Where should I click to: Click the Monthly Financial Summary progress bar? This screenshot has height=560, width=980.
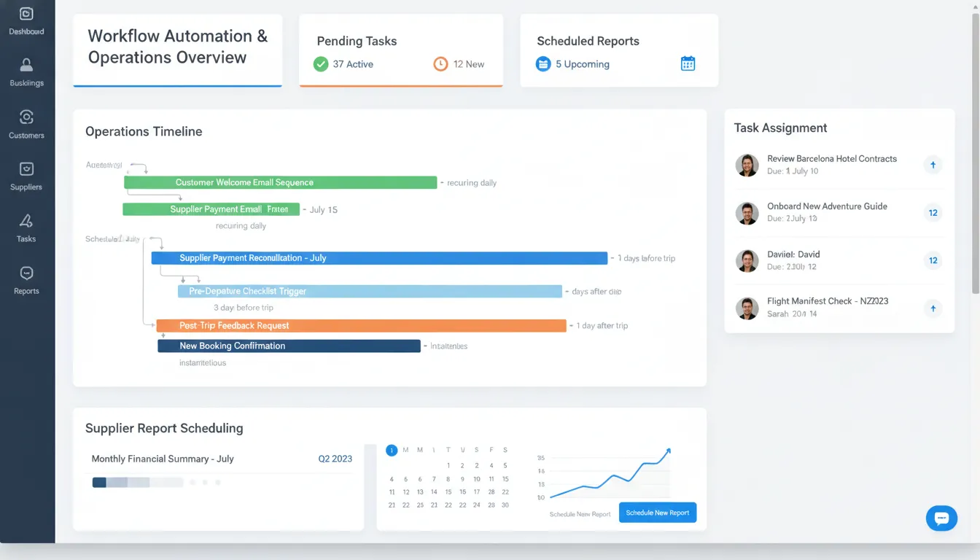[x=137, y=482]
